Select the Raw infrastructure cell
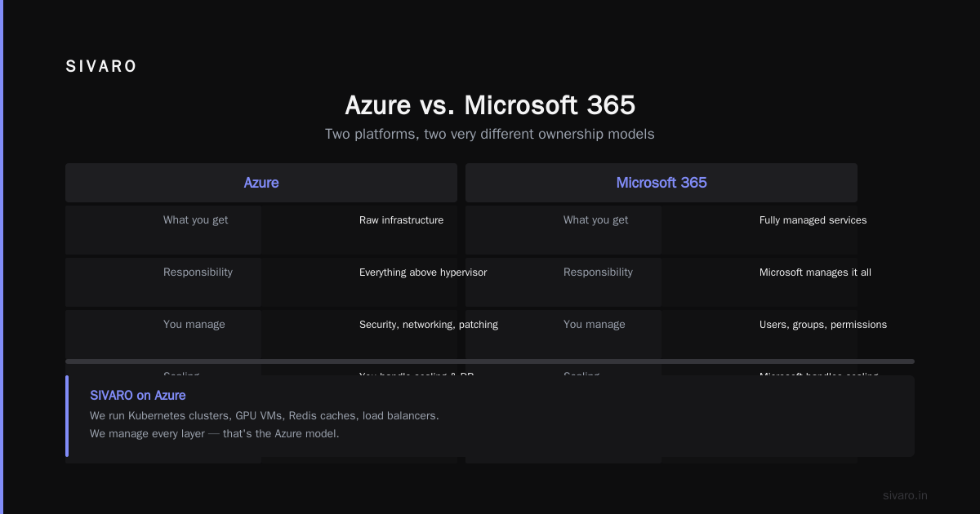The width and height of the screenshot is (980, 514). 401,220
